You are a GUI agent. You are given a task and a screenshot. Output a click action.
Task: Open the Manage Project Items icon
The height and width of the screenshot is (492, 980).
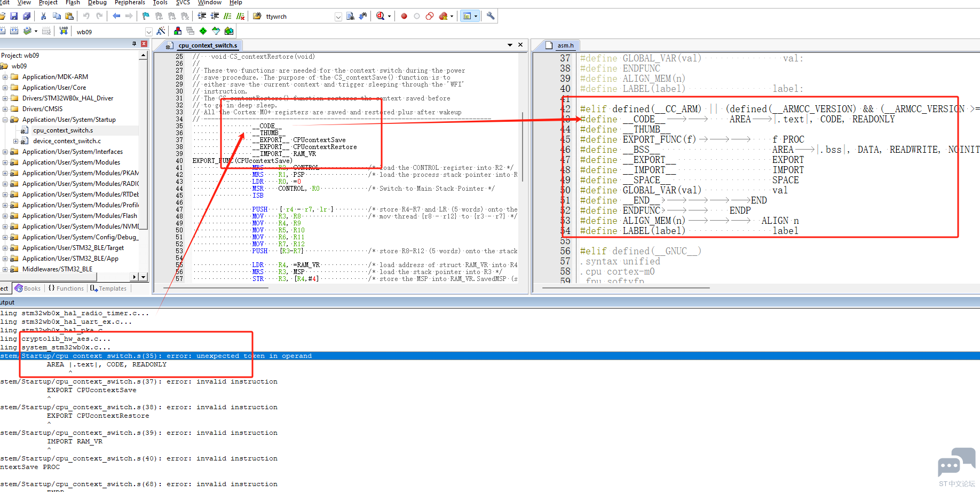point(178,31)
